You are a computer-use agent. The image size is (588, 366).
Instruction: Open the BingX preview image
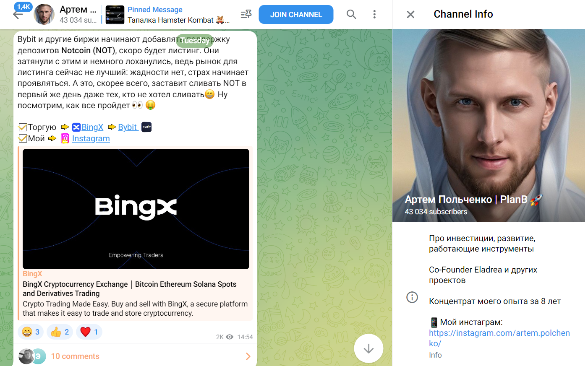[136, 209]
